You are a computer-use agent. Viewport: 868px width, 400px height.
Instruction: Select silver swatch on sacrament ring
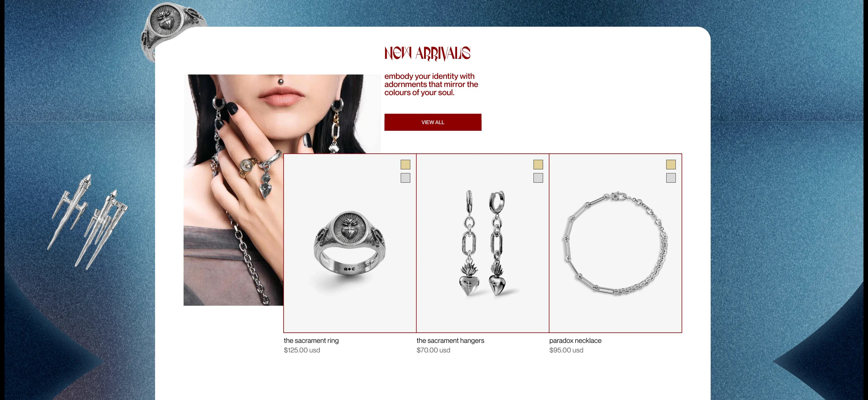point(405,178)
